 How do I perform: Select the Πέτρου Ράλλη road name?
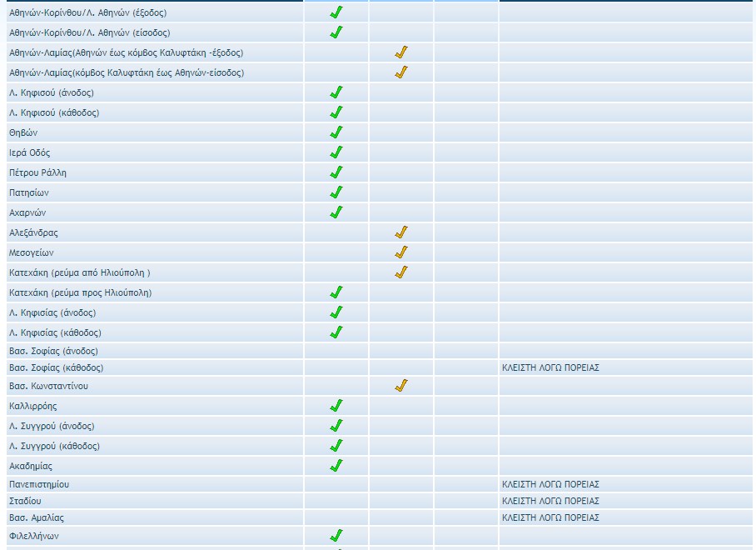[x=37, y=172]
